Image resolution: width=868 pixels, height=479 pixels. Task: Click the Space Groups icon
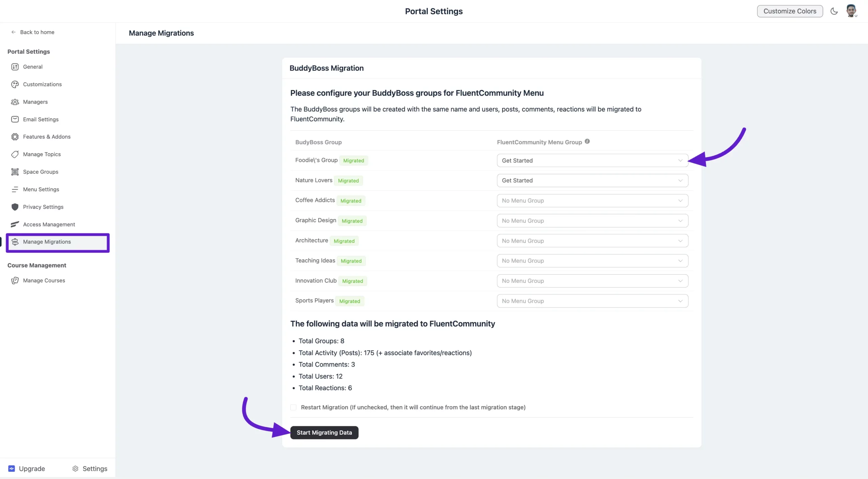[15, 172]
